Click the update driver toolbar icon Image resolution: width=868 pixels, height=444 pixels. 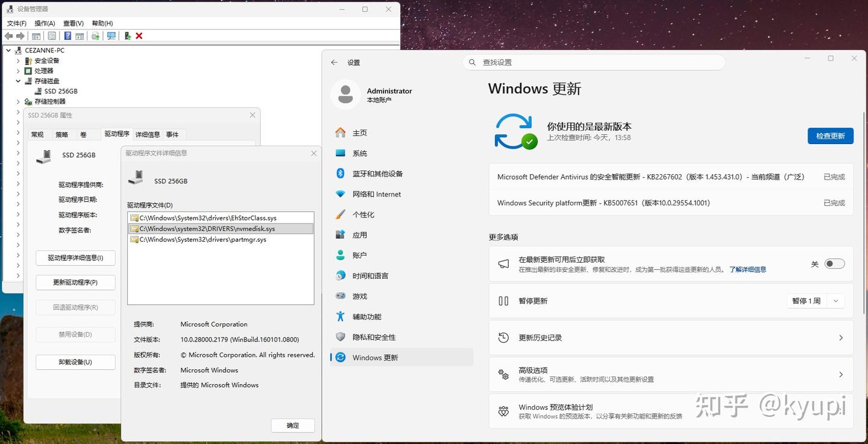click(x=95, y=36)
